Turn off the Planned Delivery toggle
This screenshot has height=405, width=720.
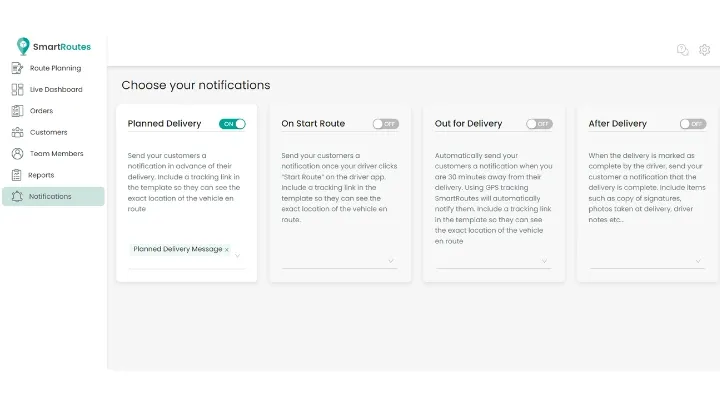pyautogui.click(x=232, y=124)
